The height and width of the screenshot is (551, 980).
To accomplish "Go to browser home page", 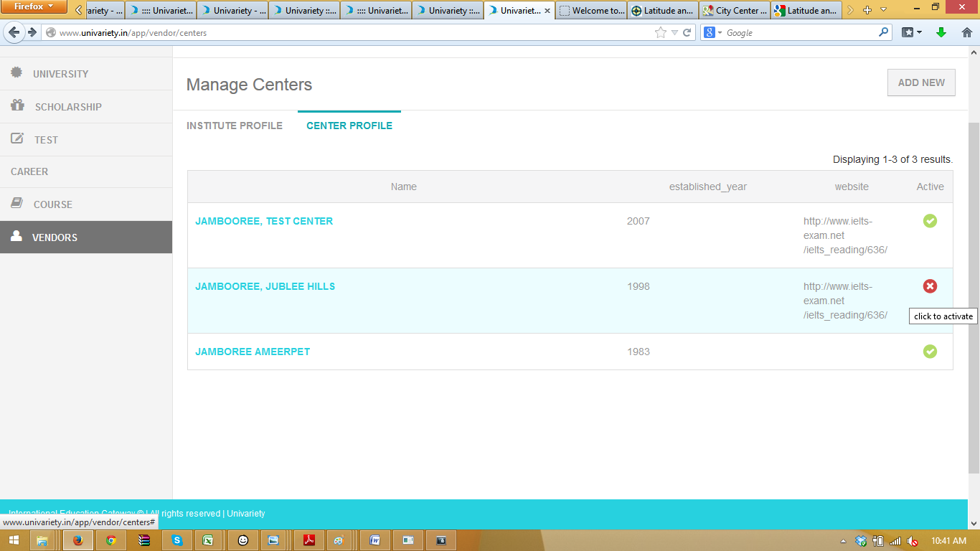I will click(967, 32).
